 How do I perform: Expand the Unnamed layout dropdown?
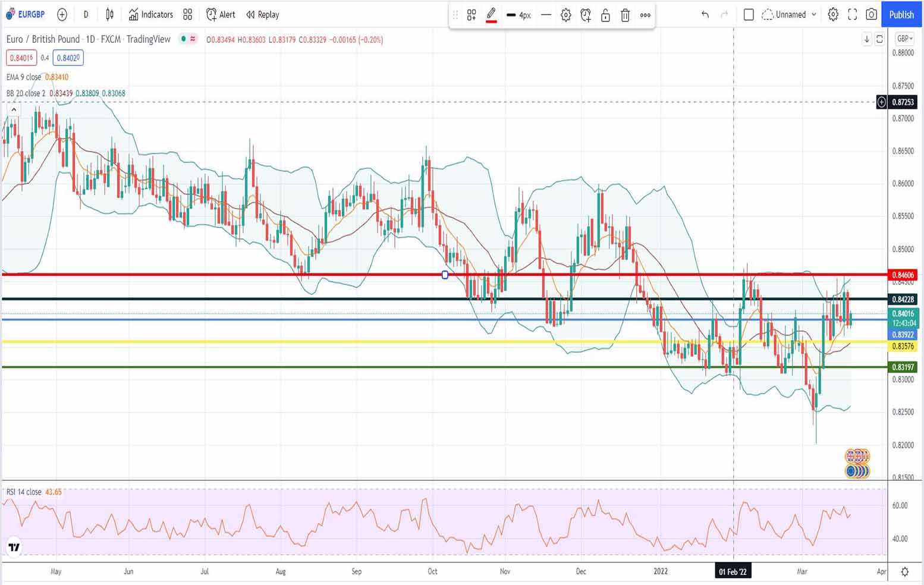814,14
